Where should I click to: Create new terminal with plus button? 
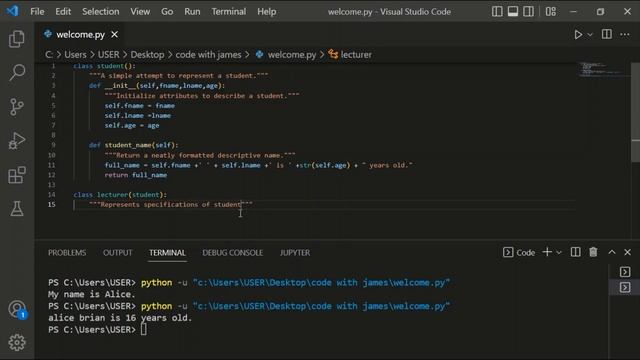pyautogui.click(x=547, y=252)
